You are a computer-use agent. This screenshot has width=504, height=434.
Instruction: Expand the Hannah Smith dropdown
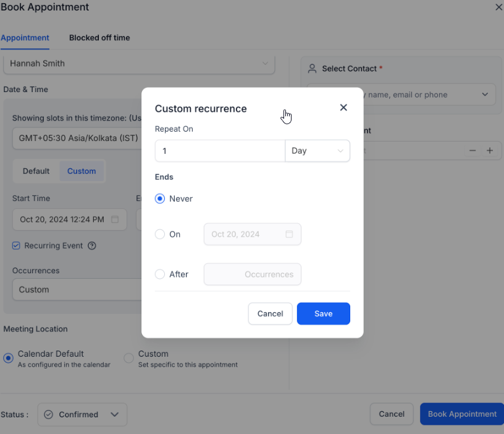(x=265, y=63)
